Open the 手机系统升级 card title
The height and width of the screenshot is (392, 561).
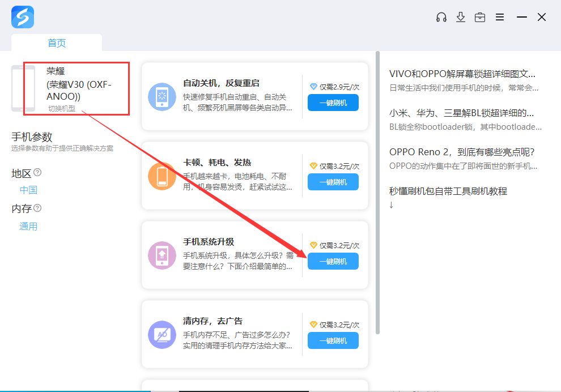pyautogui.click(x=208, y=242)
